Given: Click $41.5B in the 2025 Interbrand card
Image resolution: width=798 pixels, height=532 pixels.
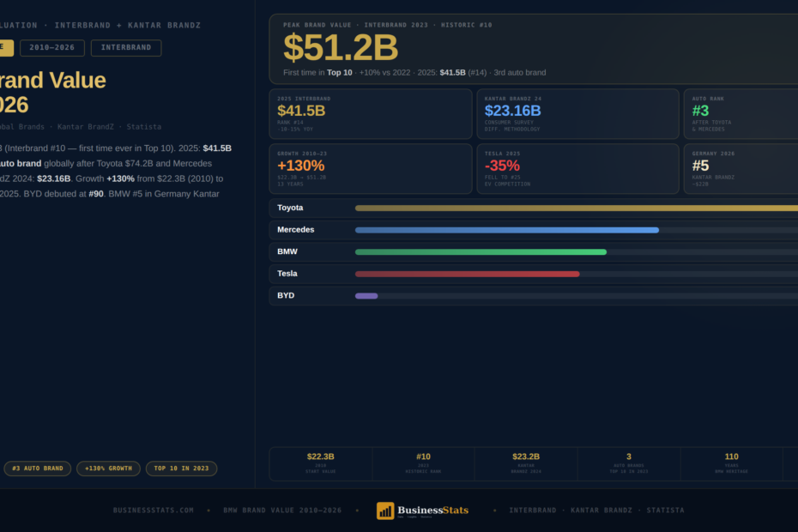Looking at the screenshot, I should click(301, 111).
